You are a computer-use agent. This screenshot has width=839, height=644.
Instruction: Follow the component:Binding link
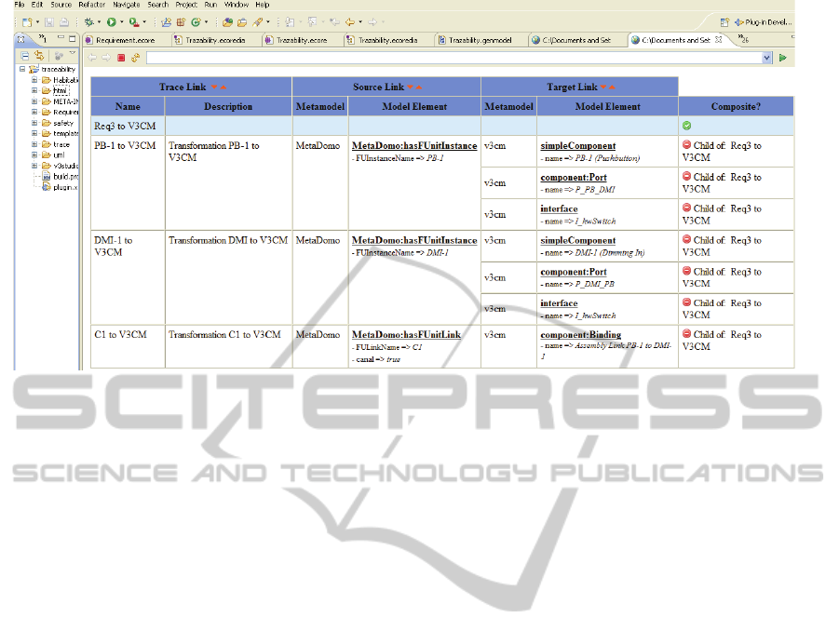(580, 334)
